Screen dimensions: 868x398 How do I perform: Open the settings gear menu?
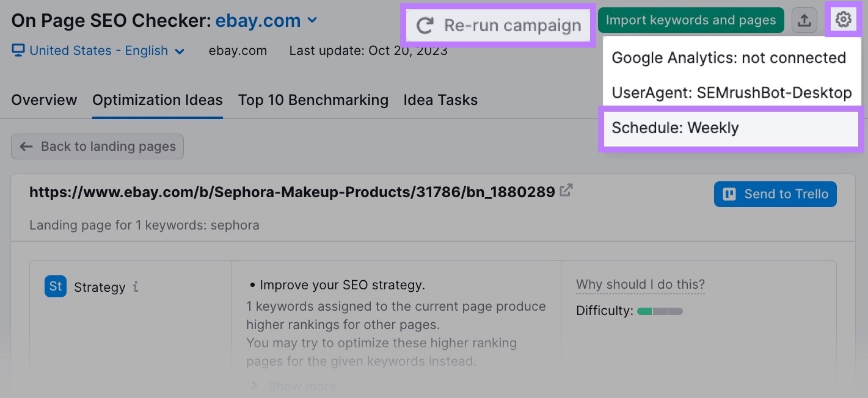tap(843, 20)
